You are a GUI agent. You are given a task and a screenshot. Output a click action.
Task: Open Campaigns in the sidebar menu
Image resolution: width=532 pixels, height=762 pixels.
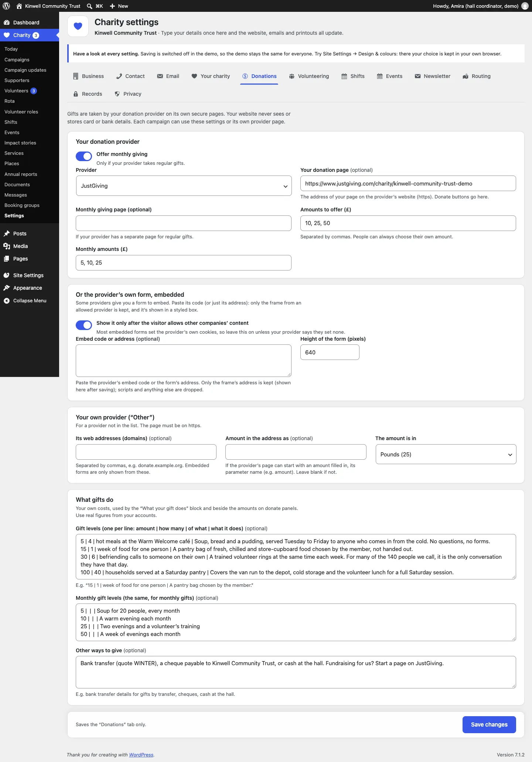coord(17,59)
